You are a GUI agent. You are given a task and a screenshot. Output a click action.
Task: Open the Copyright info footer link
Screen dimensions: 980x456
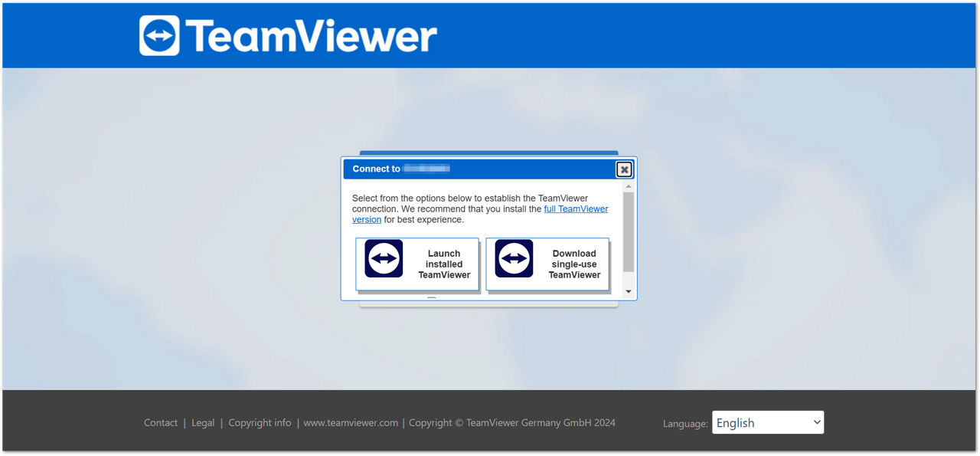coord(260,423)
